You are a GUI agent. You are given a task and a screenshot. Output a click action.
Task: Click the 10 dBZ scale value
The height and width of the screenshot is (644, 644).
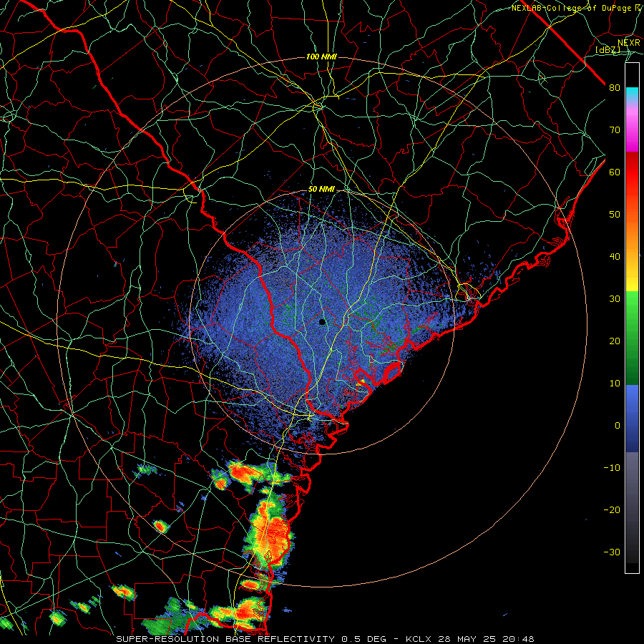point(615,384)
